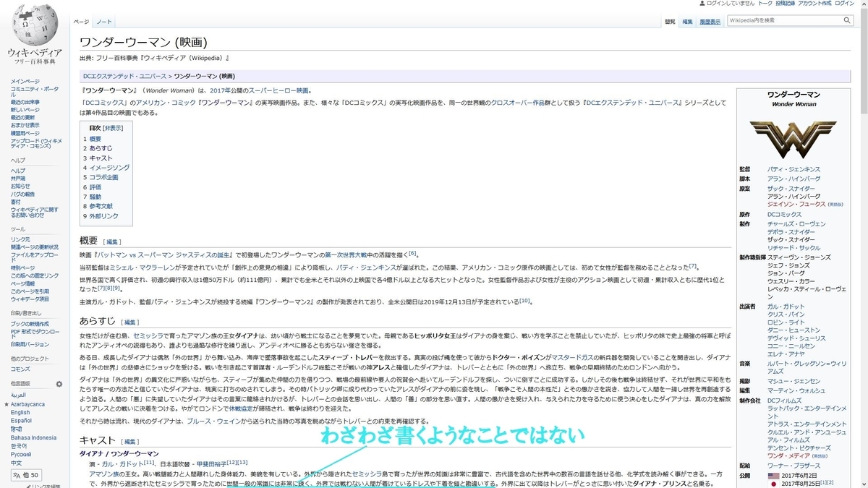
Task: Open コモンズ link under 他のプロジェクト
Action: (x=20, y=369)
